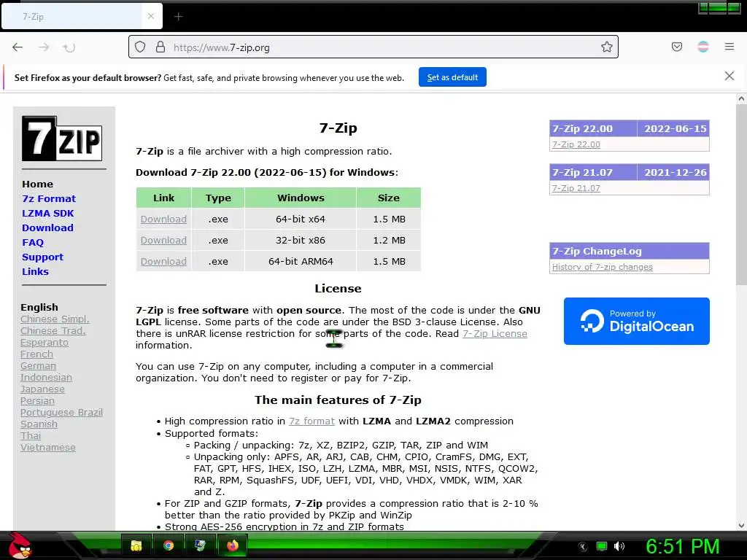The height and width of the screenshot is (560, 747).
Task: Click the scrollbar up arrow
Action: click(741, 99)
